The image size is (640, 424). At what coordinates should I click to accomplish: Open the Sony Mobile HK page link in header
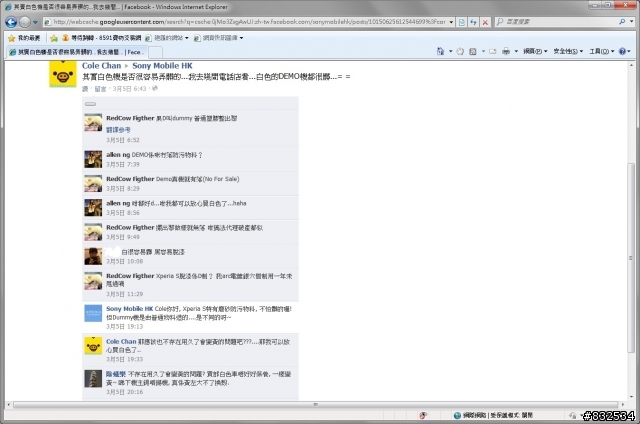[162, 66]
